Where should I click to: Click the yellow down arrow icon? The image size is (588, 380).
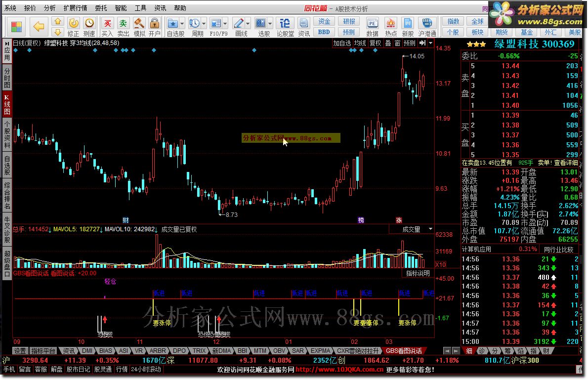57,32
